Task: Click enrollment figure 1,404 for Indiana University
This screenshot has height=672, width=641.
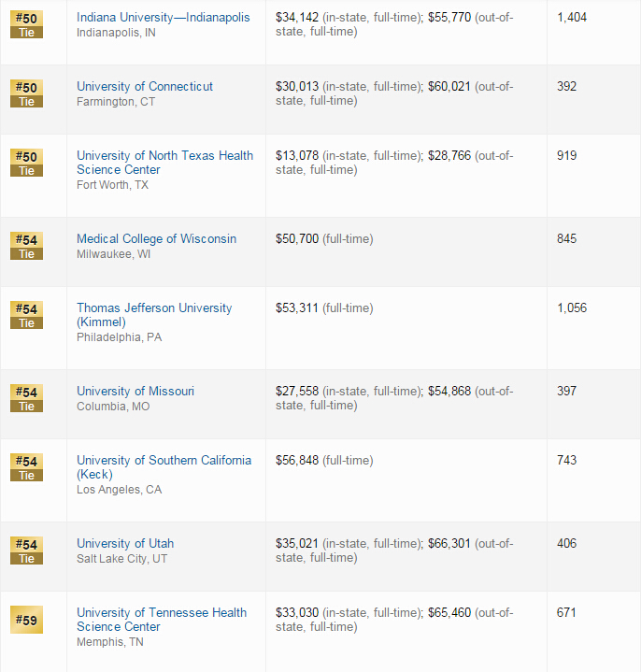Action: [x=572, y=18]
